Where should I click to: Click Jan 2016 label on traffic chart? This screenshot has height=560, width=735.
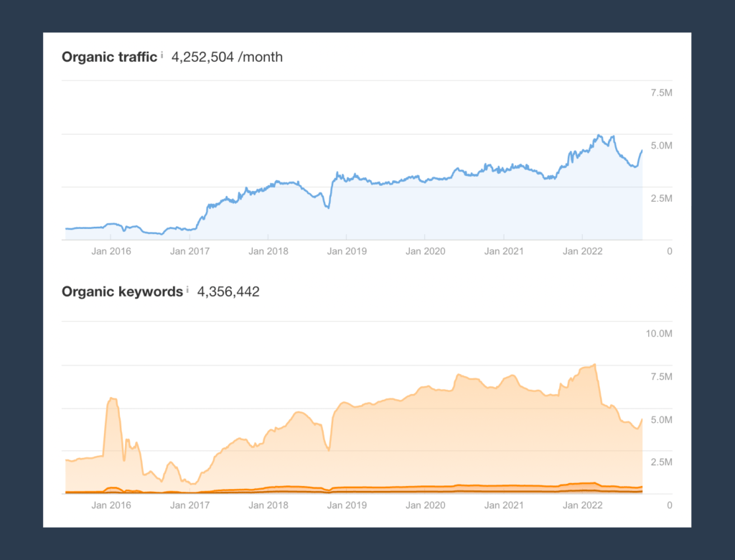click(111, 251)
